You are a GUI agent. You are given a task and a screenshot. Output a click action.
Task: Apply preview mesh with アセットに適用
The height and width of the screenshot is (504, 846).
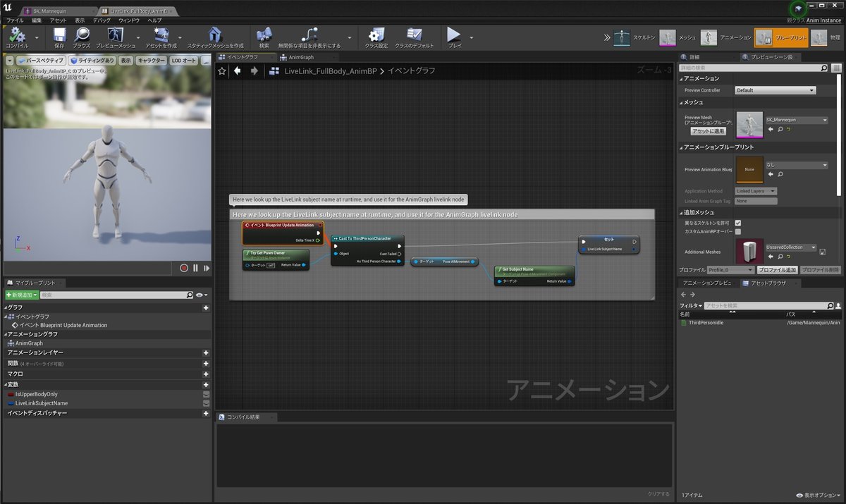click(709, 130)
